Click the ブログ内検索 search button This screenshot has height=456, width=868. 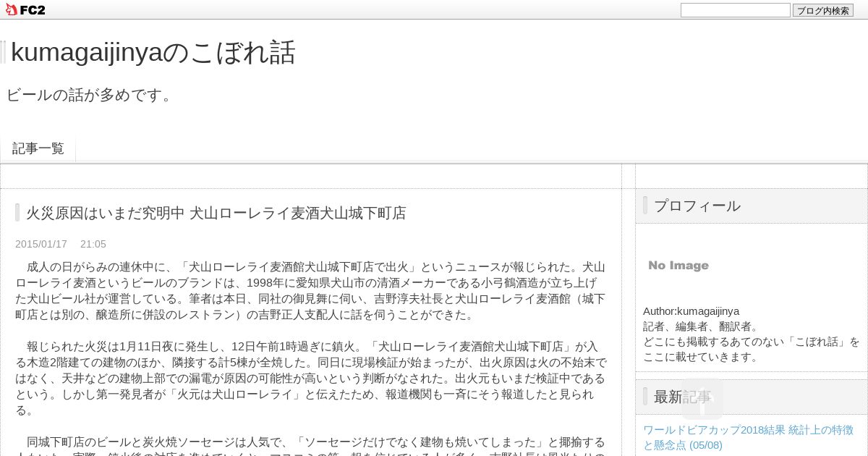pos(823,10)
